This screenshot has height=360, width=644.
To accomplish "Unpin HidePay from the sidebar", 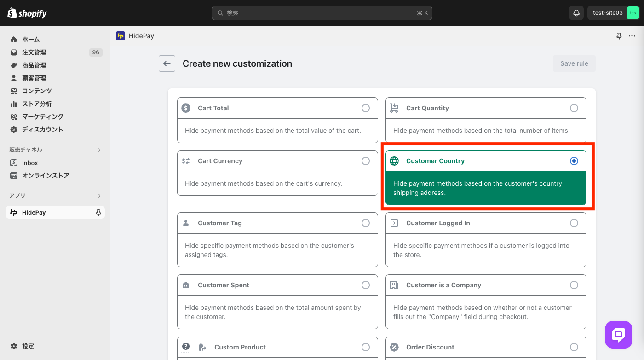I will point(98,212).
